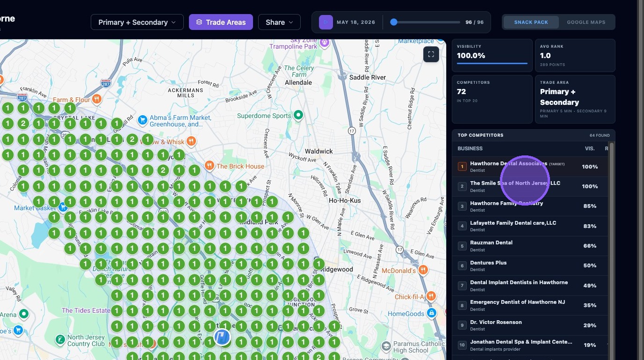Click the timeline slider handle

pyautogui.click(x=394, y=22)
